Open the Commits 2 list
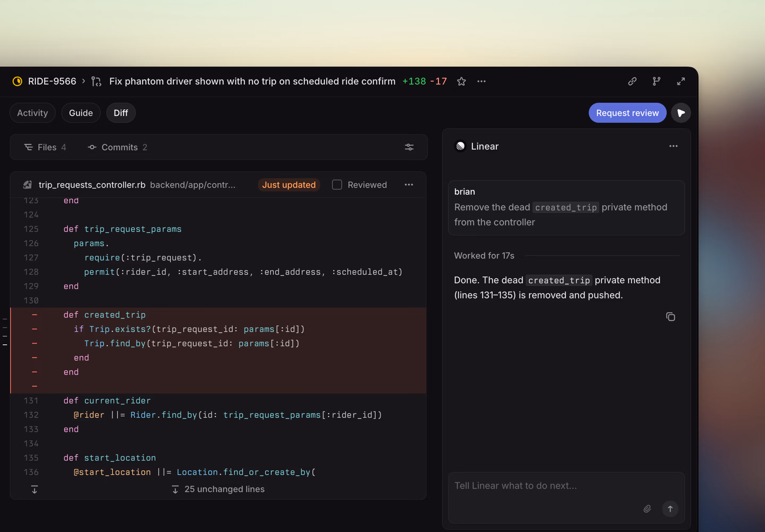Image resolution: width=765 pixels, height=532 pixels. (x=117, y=147)
